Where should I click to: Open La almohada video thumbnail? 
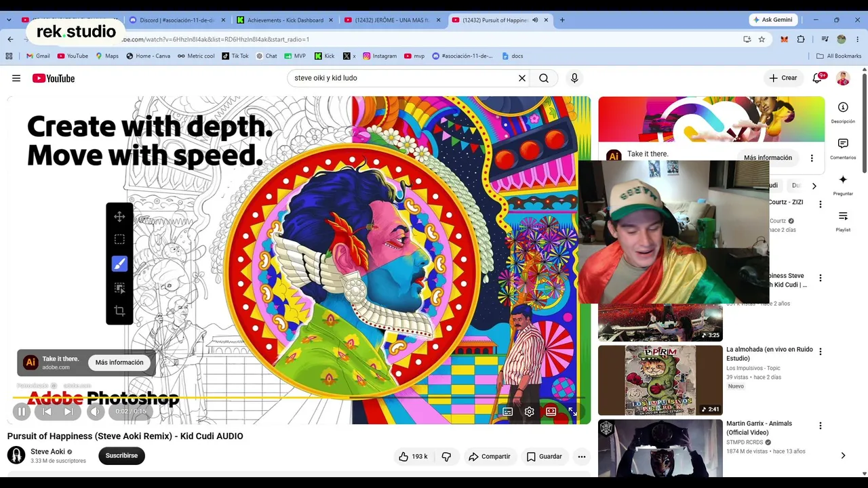tap(660, 380)
